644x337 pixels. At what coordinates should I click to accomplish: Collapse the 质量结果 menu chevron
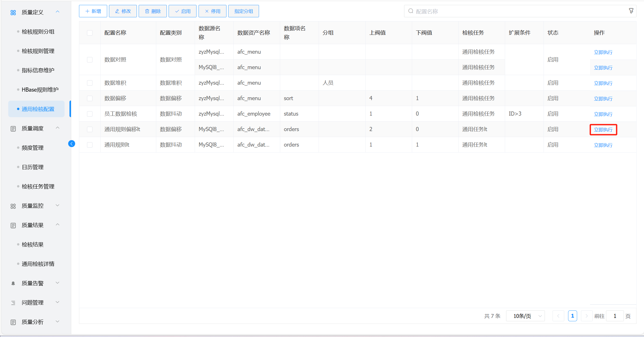tap(58, 225)
